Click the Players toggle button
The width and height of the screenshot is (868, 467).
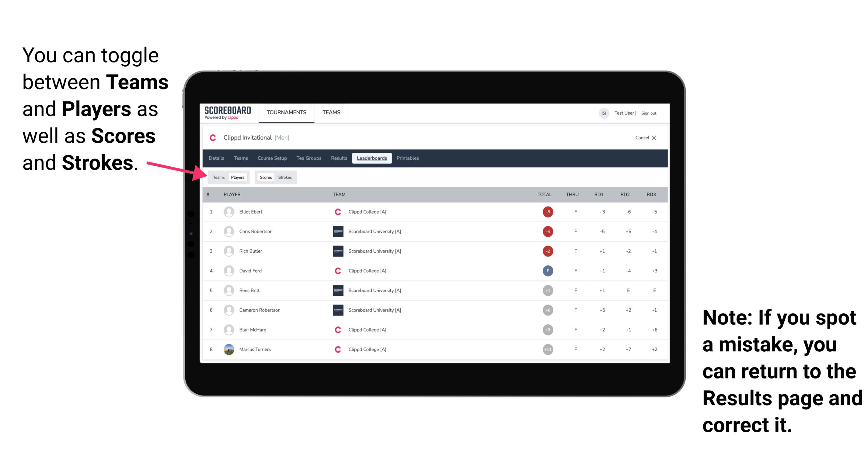tap(237, 177)
